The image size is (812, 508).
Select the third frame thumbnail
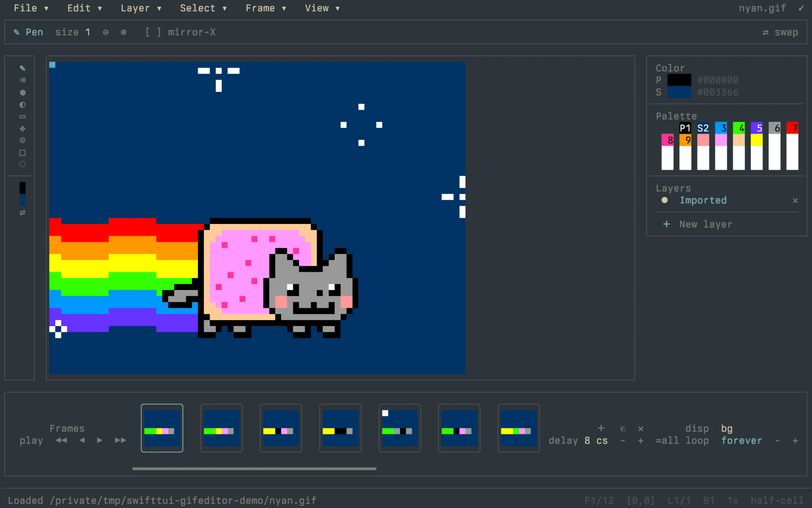[x=281, y=428]
